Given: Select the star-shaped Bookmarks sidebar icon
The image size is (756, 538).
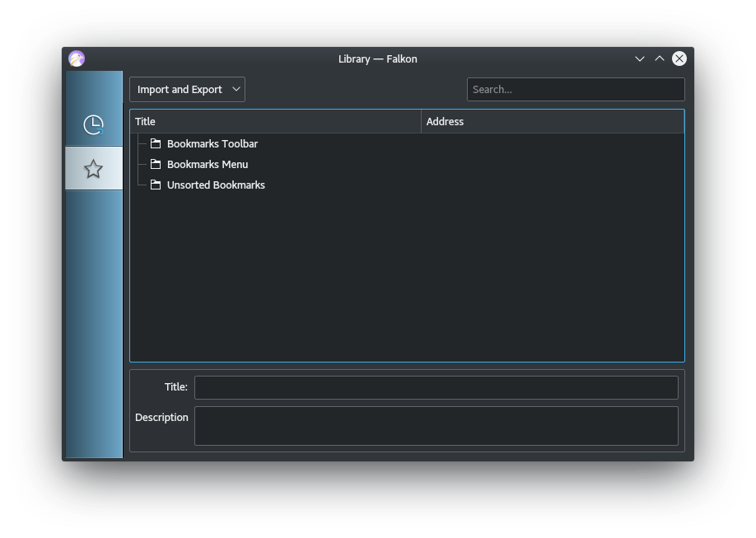Looking at the screenshot, I should [x=93, y=168].
